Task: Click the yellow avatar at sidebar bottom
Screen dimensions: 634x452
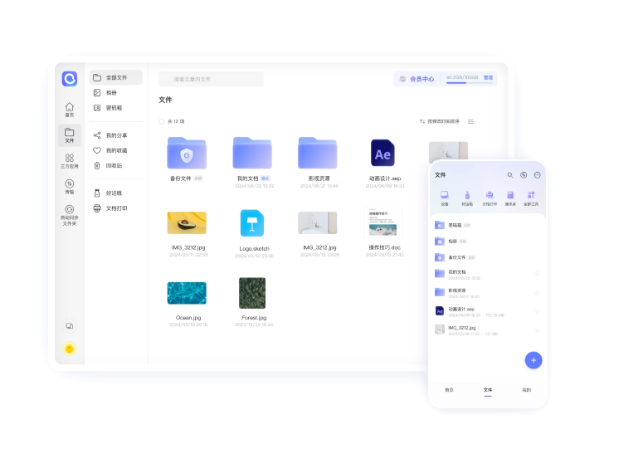Action: click(69, 349)
